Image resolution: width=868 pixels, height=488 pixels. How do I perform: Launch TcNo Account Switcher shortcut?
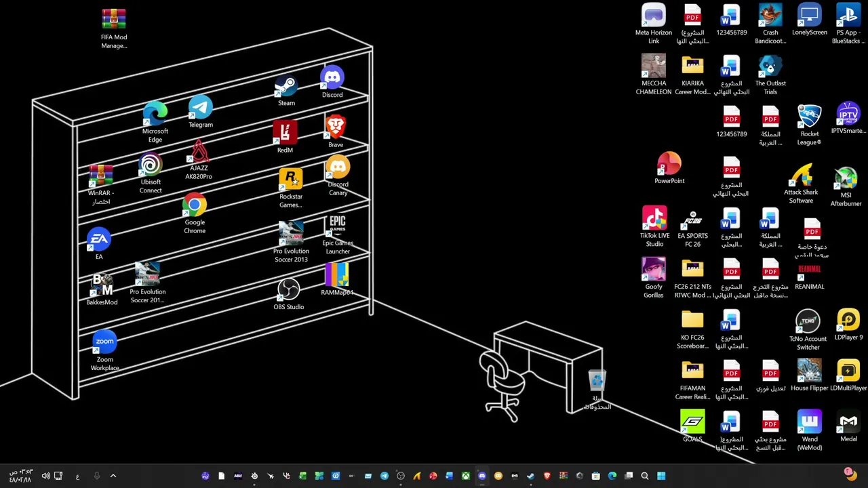808,331
